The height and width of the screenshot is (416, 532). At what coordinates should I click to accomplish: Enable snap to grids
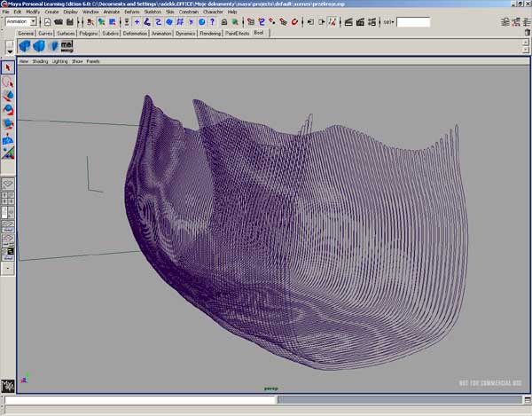pyautogui.click(x=251, y=22)
